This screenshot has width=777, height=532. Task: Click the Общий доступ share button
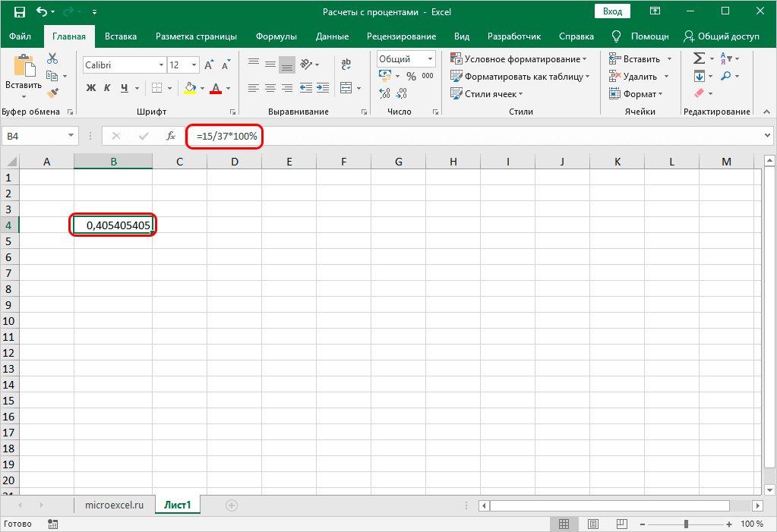pyautogui.click(x=722, y=36)
